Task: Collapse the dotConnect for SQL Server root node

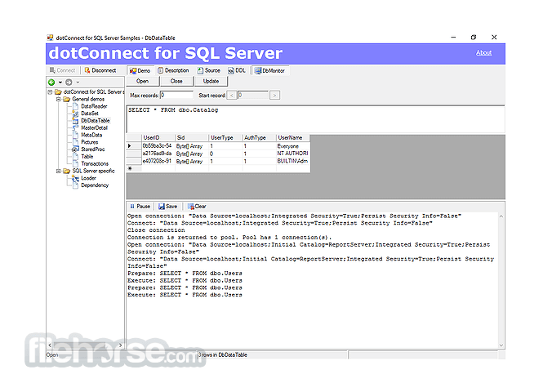Action: tap(50, 92)
